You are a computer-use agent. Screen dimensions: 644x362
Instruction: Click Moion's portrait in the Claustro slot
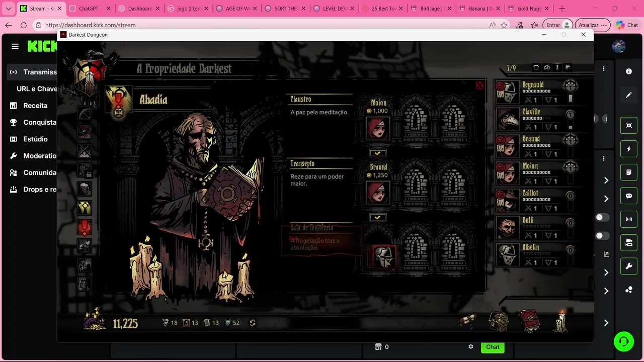pyautogui.click(x=378, y=128)
